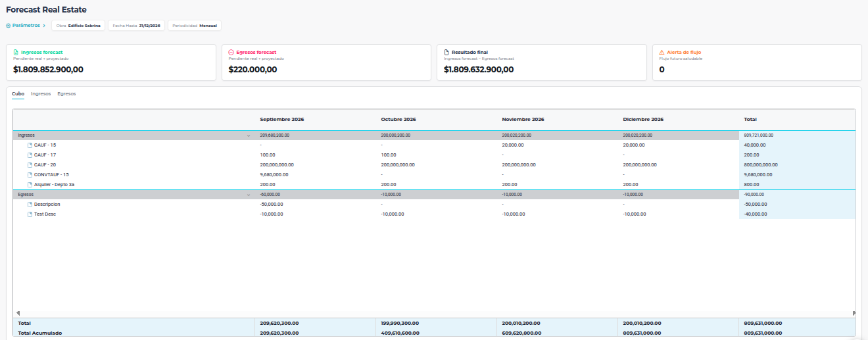Click the horizontal scrollbar right arrow
This screenshot has height=340, width=868.
coord(854,313)
